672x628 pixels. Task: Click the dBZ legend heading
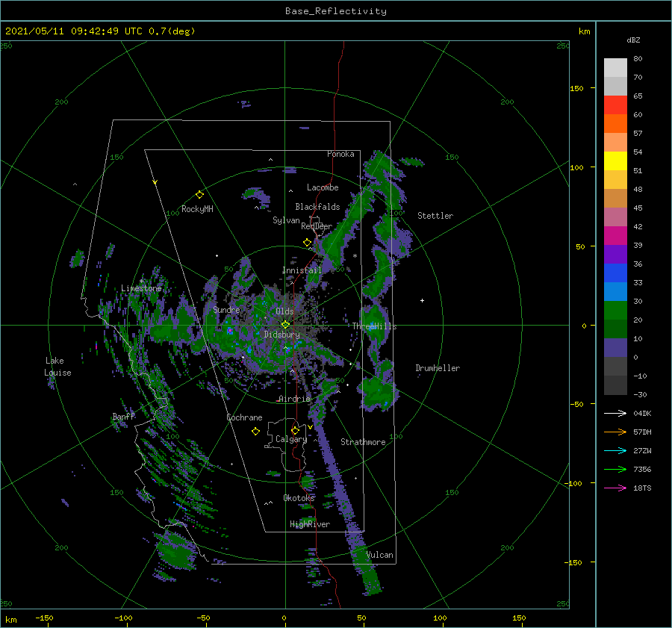pos(633,40)
